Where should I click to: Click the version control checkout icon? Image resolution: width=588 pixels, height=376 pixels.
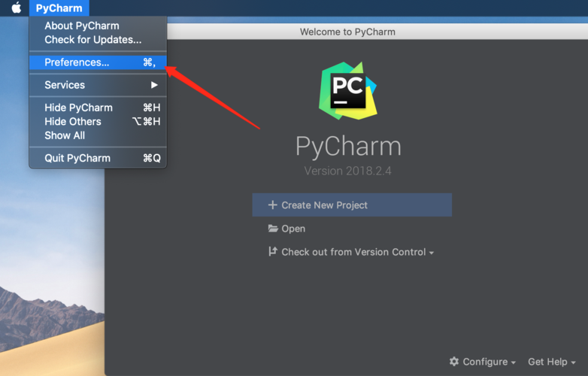click(x=273, y=251)
